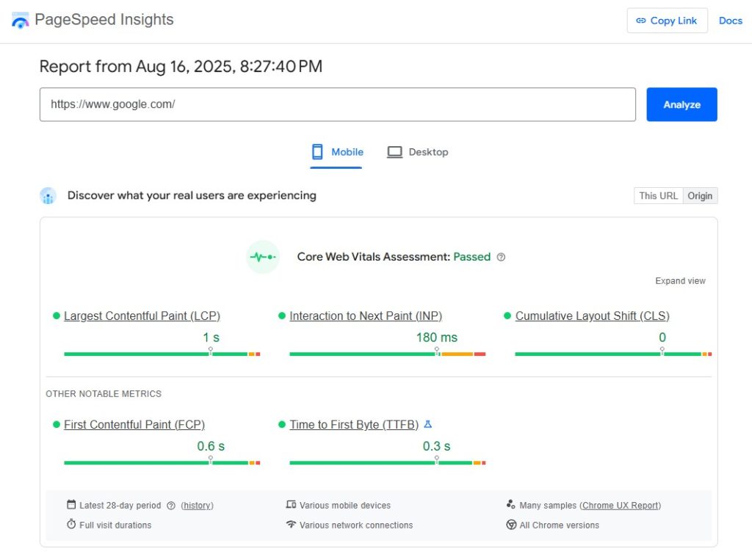The width and height of the screenshot is (752, 560).
Task: Select the Mobile tab
Action: [x=337, y=152]
